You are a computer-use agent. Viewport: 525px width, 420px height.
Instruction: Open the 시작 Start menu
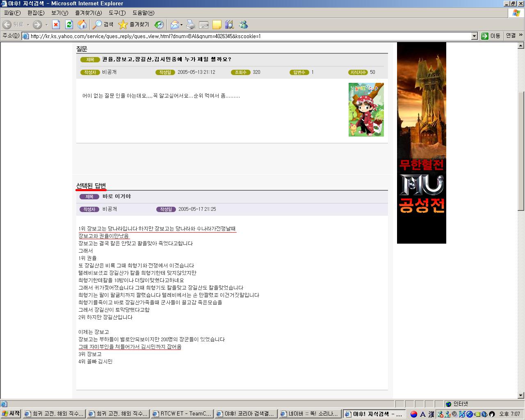point(11,414)
